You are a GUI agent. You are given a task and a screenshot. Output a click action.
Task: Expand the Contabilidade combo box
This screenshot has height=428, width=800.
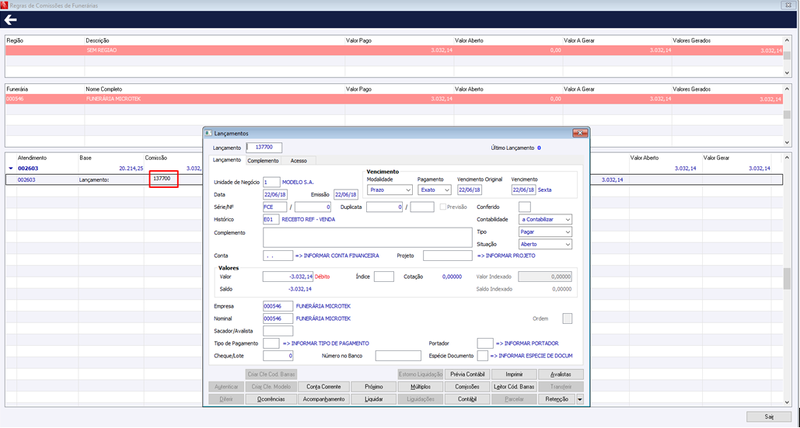click(545, 219)
